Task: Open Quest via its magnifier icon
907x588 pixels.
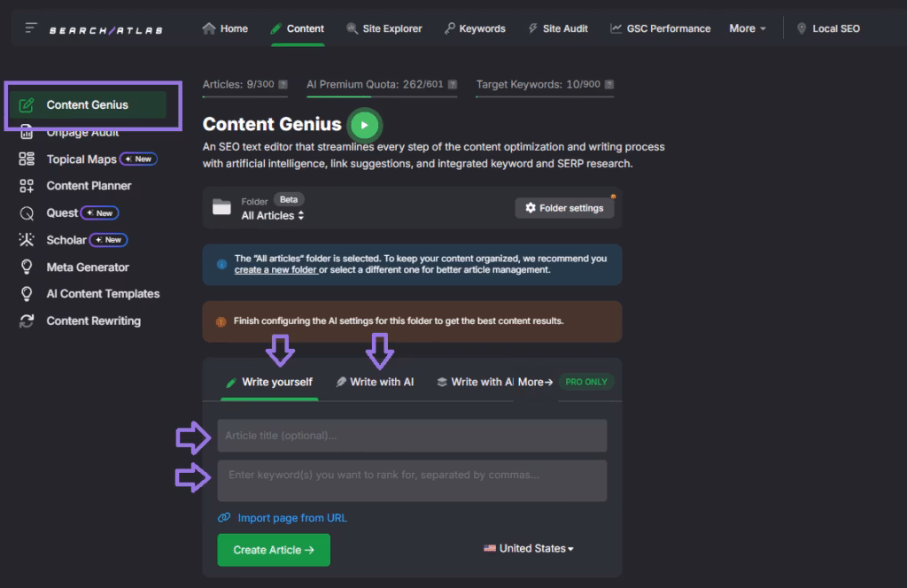Action: [x=27, y=213]
